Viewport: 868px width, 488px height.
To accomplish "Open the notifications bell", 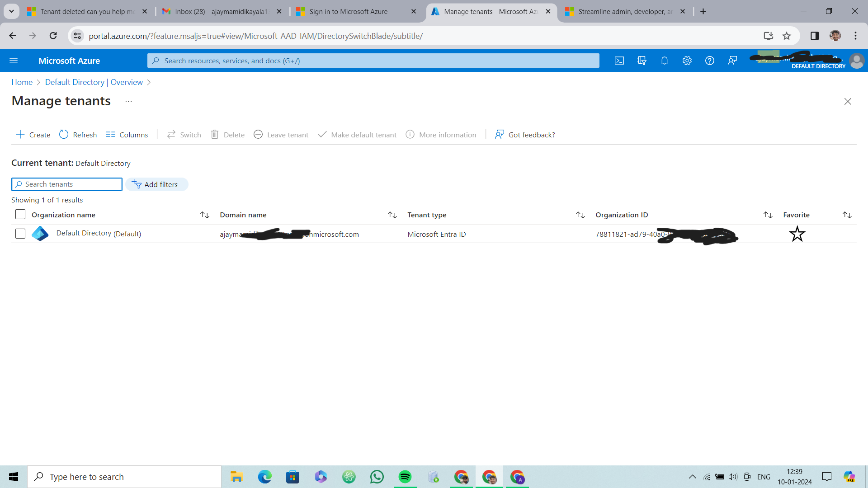I will [665, 61].
